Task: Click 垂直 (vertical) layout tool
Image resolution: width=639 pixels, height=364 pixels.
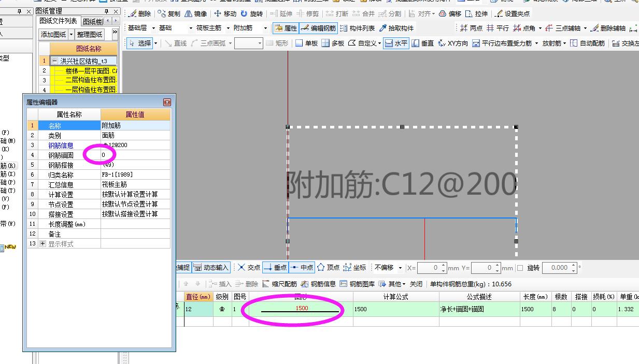Action: coord(422,43)
